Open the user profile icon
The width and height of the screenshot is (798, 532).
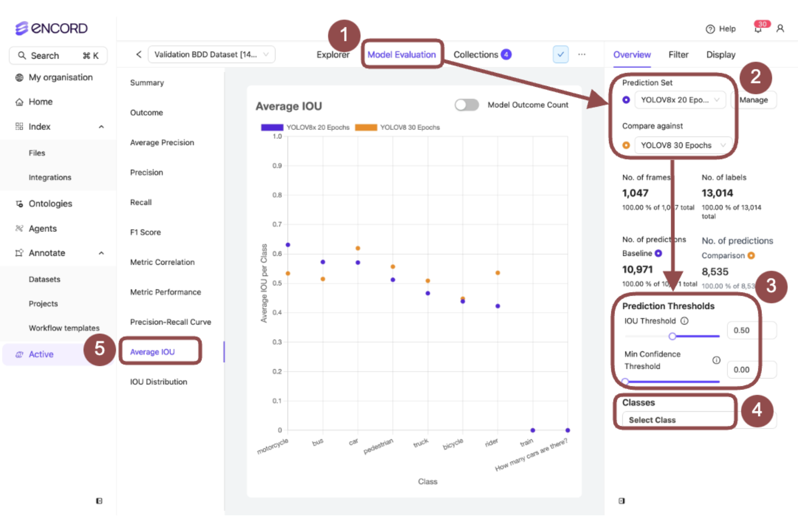click(780, 29)
